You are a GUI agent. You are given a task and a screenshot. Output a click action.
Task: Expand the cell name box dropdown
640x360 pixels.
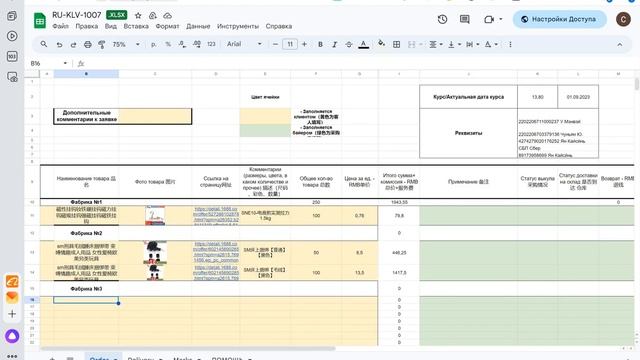(65, 63)
